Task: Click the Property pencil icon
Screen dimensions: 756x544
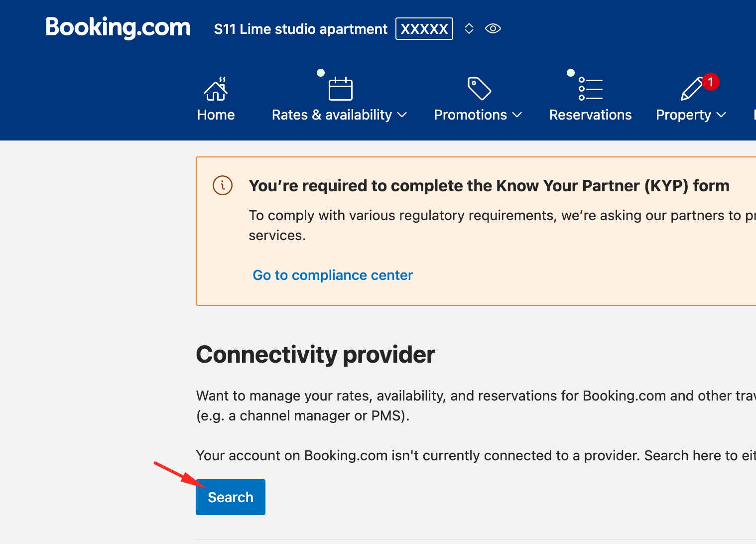Action: point(691,89)
